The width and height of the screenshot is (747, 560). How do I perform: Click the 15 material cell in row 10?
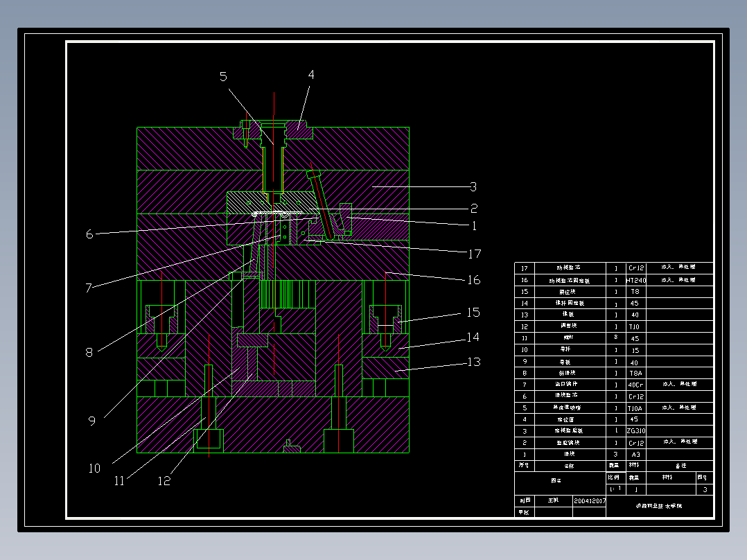(x=636, y=350)
